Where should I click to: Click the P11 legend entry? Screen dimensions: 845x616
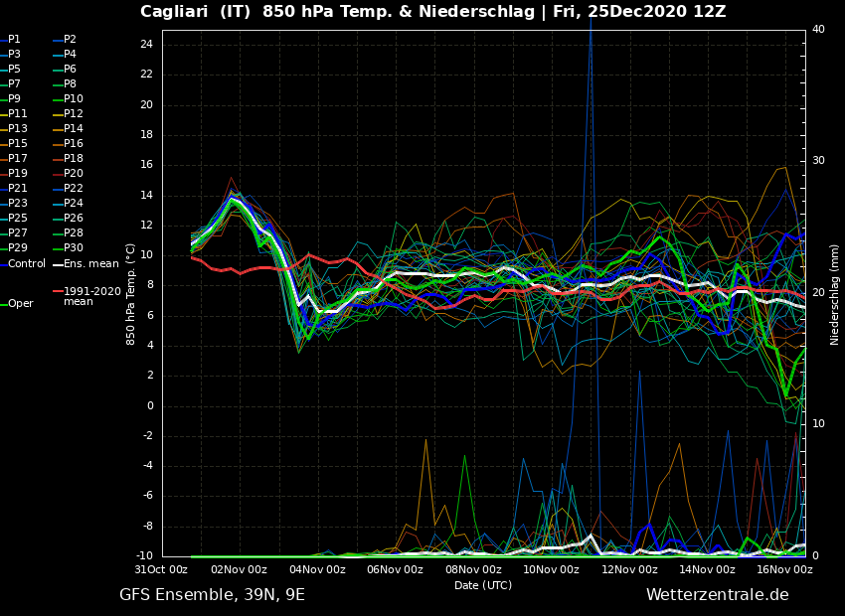pos(18,114)
